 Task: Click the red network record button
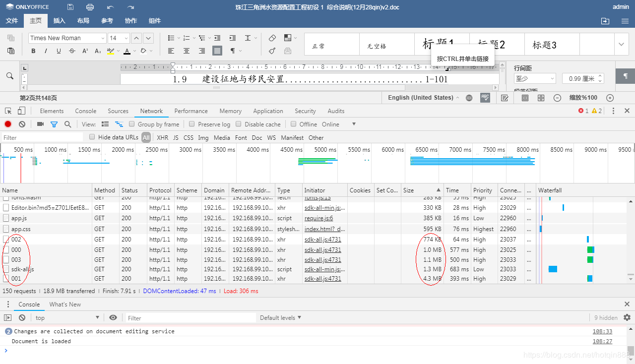click(x=8, y=124)
